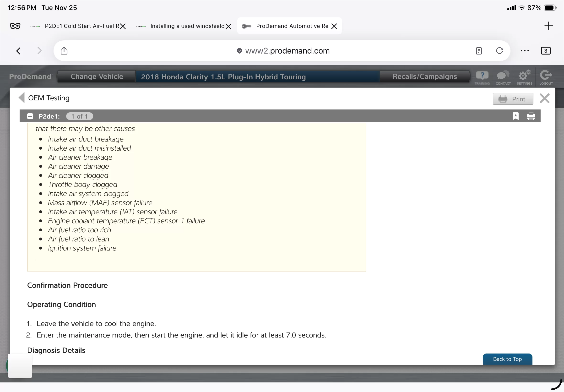
Task: Open browser more options menu
Action: (x=525, y=51)
